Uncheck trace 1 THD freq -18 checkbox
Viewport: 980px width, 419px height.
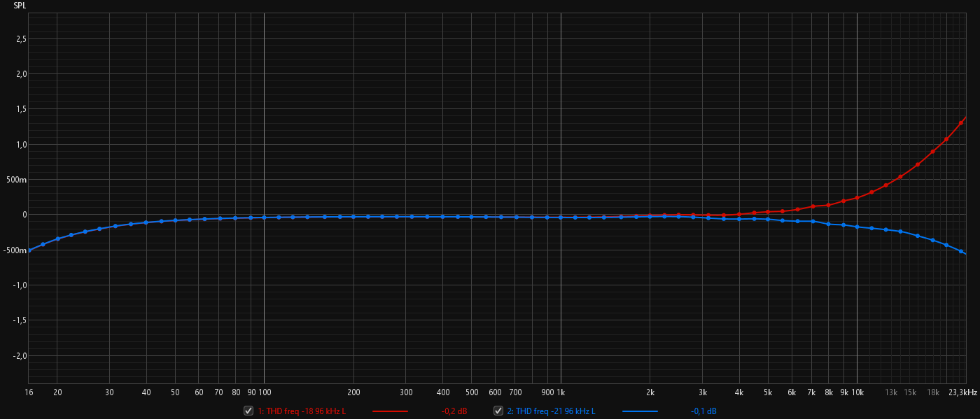pos(248,411)
